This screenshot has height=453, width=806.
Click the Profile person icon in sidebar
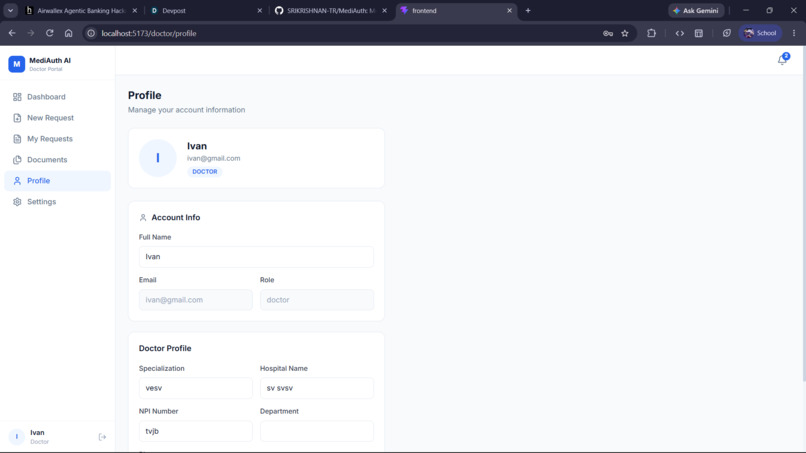[x=17, y=181]
